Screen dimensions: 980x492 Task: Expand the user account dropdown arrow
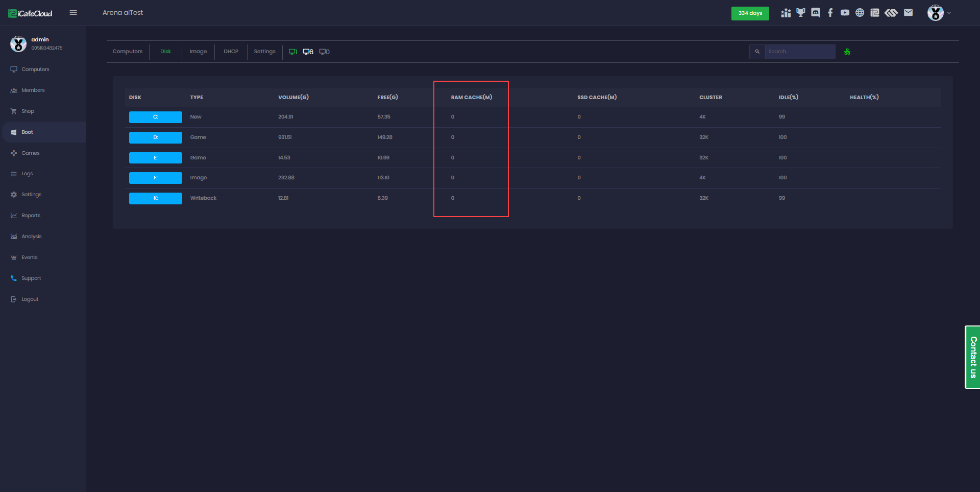pos(949,13)
